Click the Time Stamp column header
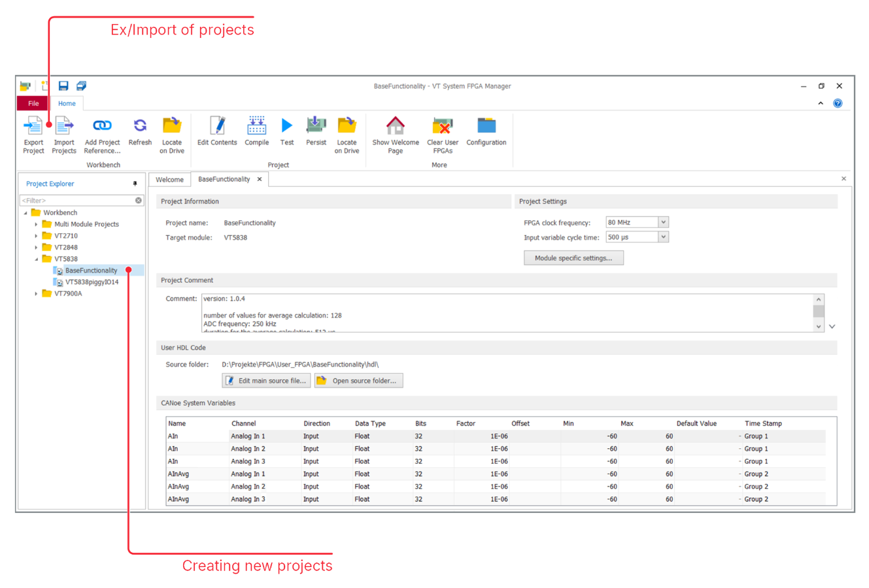This screenshot has width=869, height=588. (x=763, y=423)
